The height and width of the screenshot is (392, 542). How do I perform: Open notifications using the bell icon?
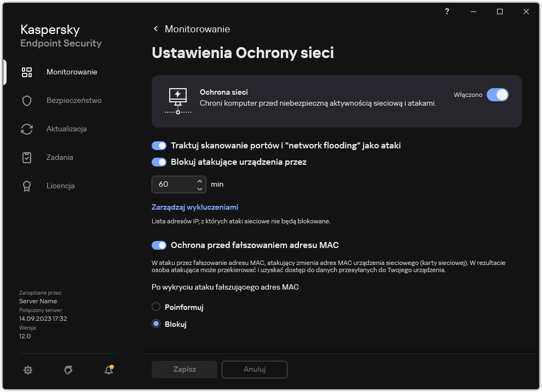pos(108,370)
